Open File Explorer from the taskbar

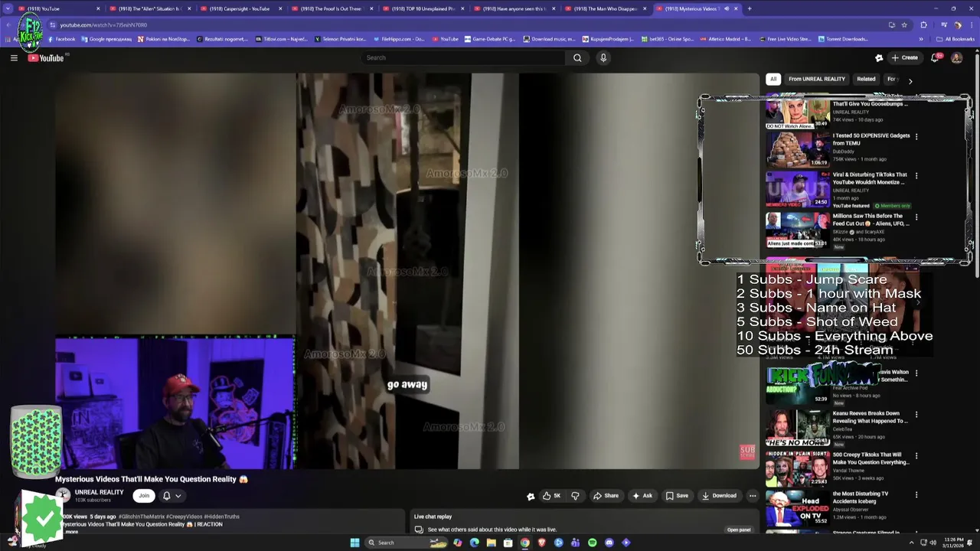pos(491,543)
